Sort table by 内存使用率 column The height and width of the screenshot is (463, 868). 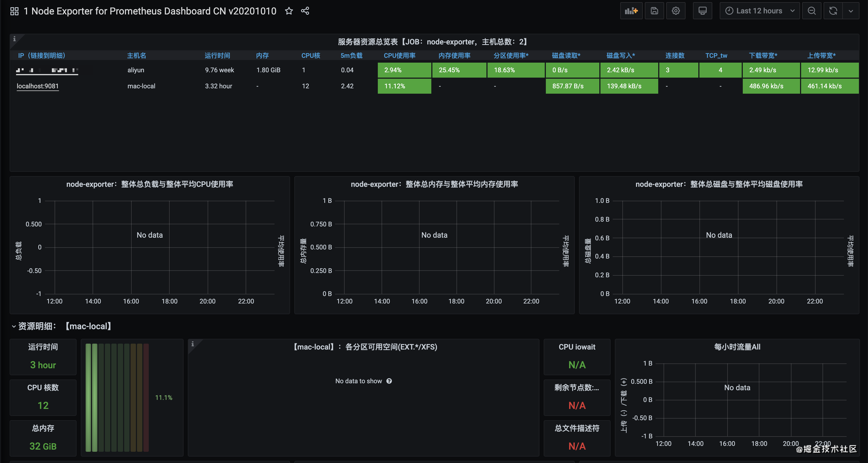point(454,56)
